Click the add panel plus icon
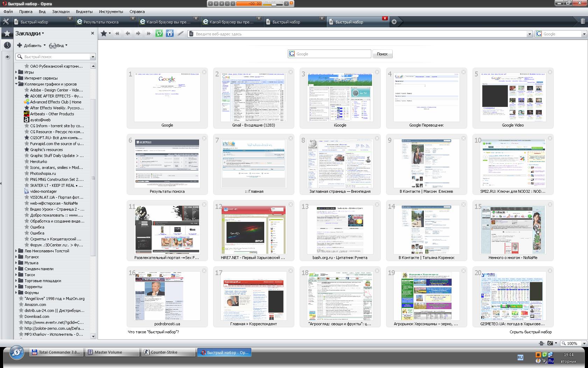The image size is (588, 368). click(x=7, y=57)
